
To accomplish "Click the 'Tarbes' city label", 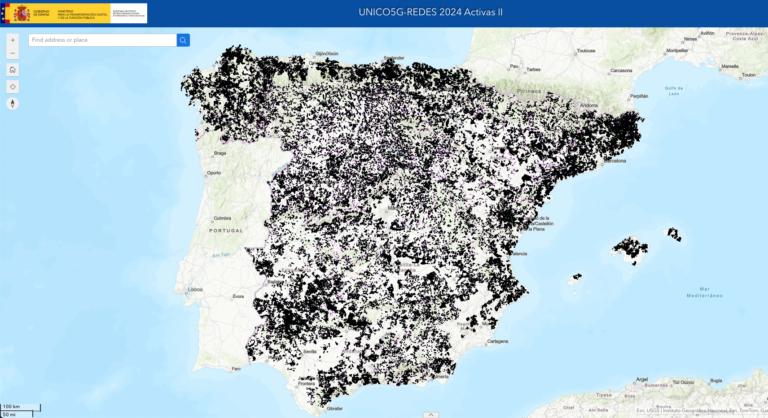I will tap(533, 70).
